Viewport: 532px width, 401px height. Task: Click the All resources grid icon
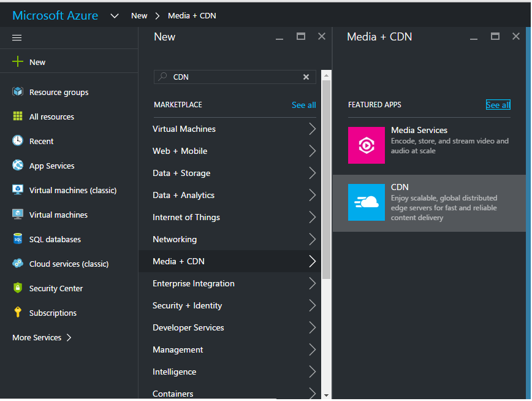[x=18, y=116]
